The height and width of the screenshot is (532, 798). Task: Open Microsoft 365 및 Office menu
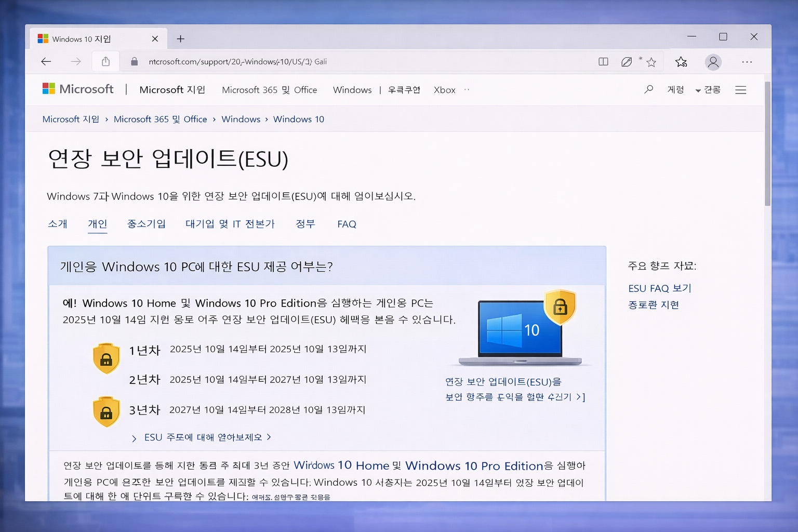(269, 90)
